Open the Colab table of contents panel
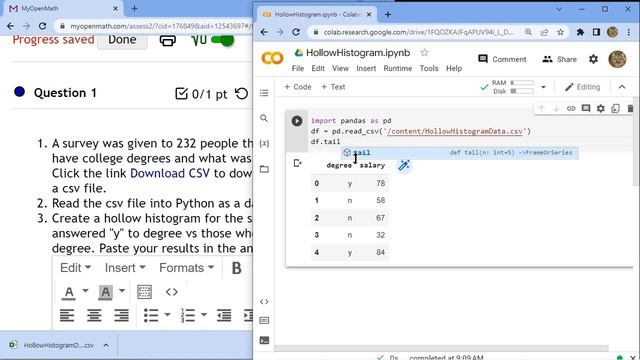Image resolution: width=640 pixels, height=360 pixels. 264,93
